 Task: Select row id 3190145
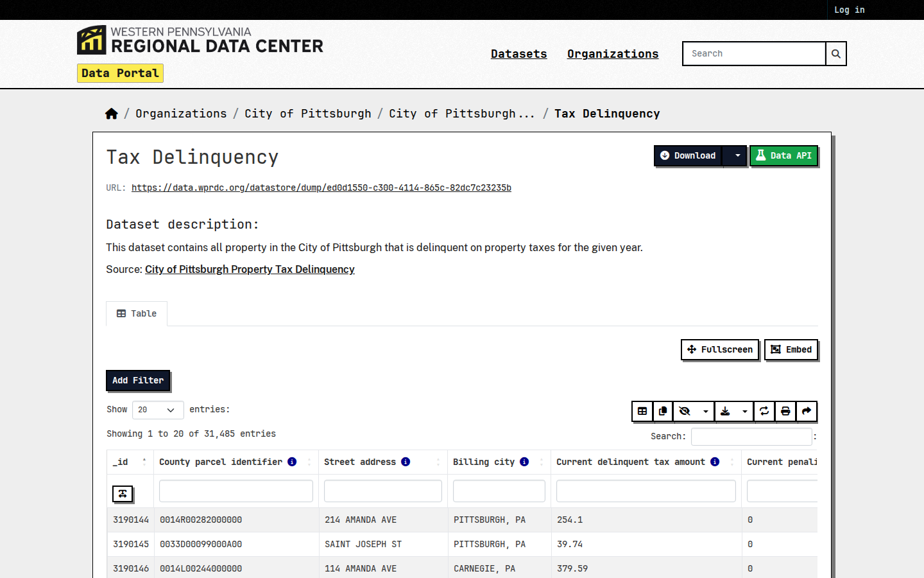[131, 544]
